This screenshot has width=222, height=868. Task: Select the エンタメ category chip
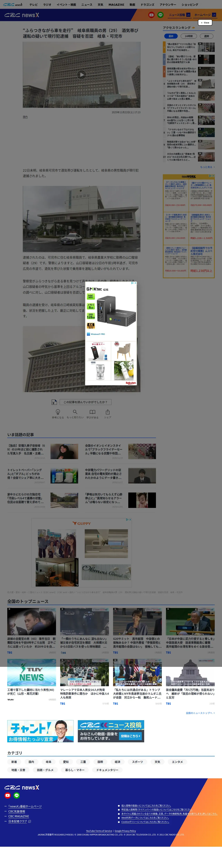click(x=177, y=762)
